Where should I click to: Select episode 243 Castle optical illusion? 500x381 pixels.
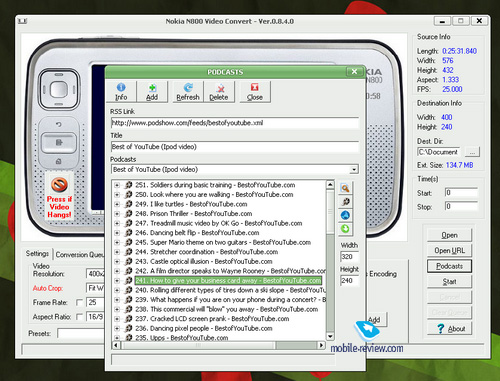(204, 261)
